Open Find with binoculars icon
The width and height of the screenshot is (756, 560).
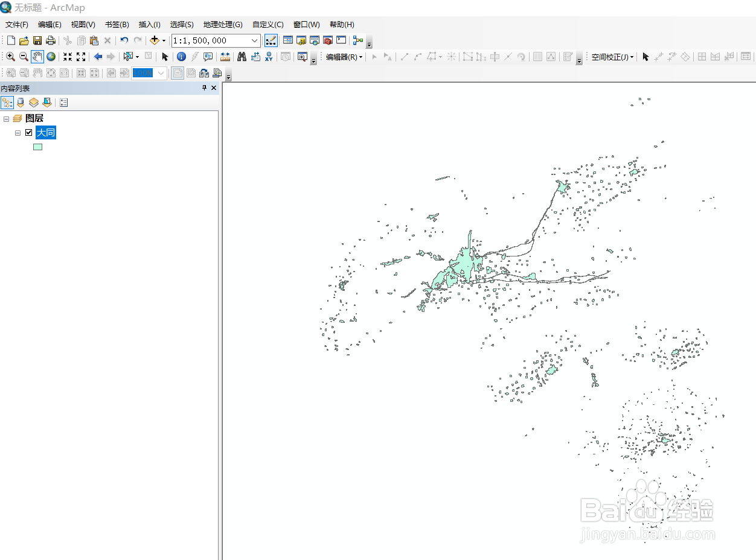[242, 57]
